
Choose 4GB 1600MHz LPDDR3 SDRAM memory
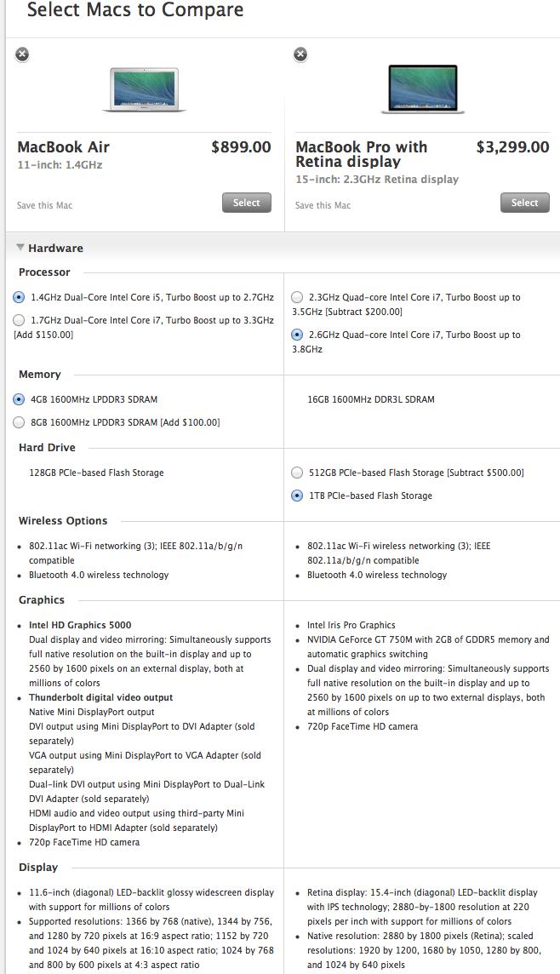pyautogui.click(x=20, y=399)
